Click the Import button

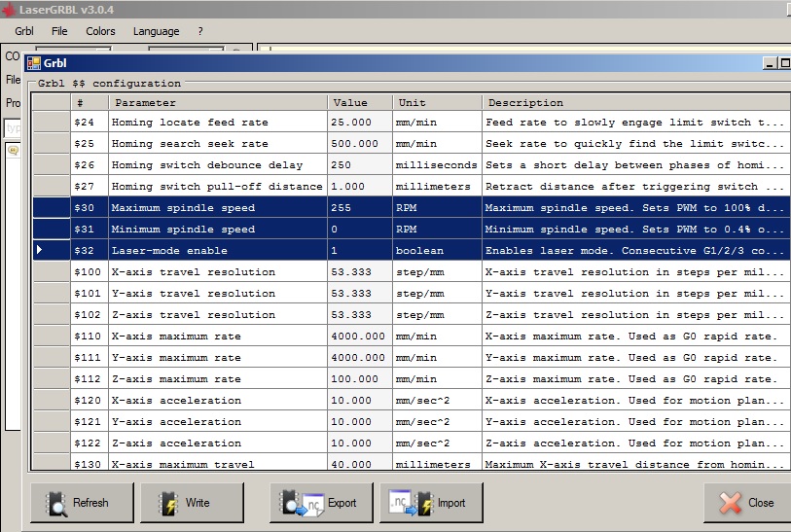click(431, 503)
